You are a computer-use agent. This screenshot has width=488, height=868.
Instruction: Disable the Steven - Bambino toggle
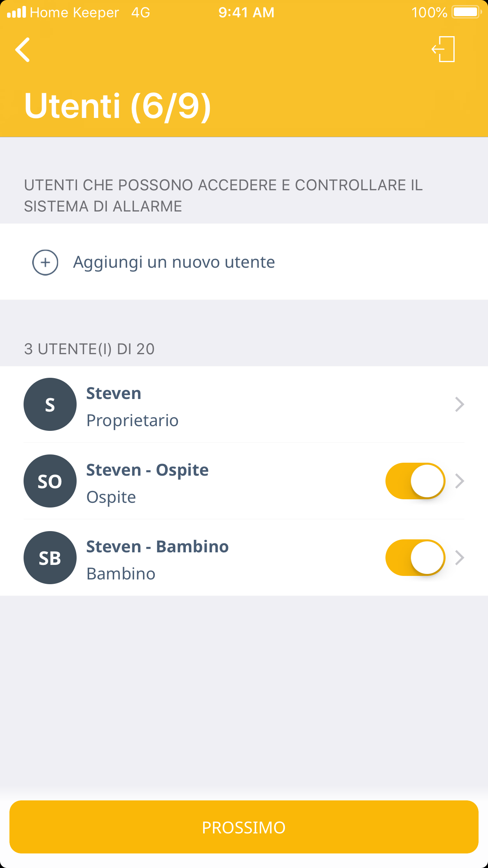tap(415, 557)
